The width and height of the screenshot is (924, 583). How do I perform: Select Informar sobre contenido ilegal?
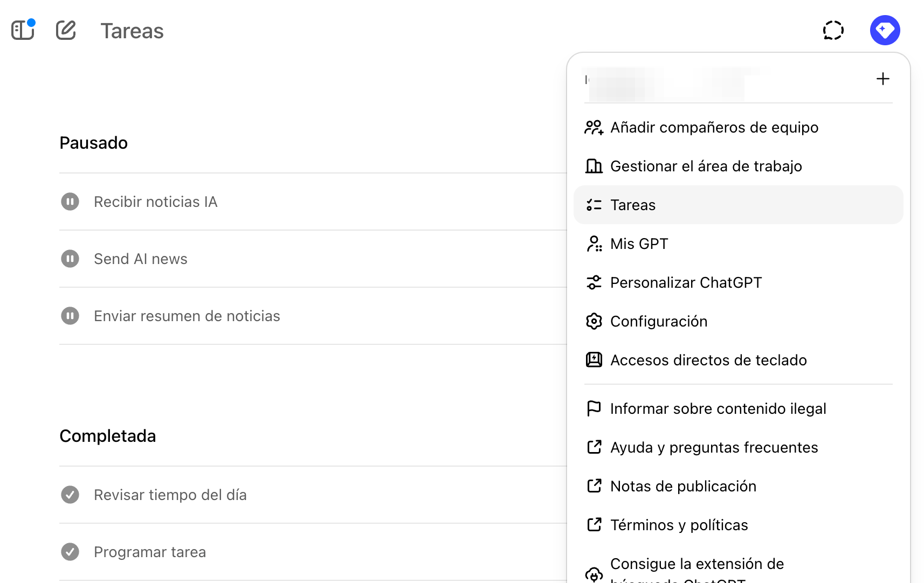[x=738, y=409]
